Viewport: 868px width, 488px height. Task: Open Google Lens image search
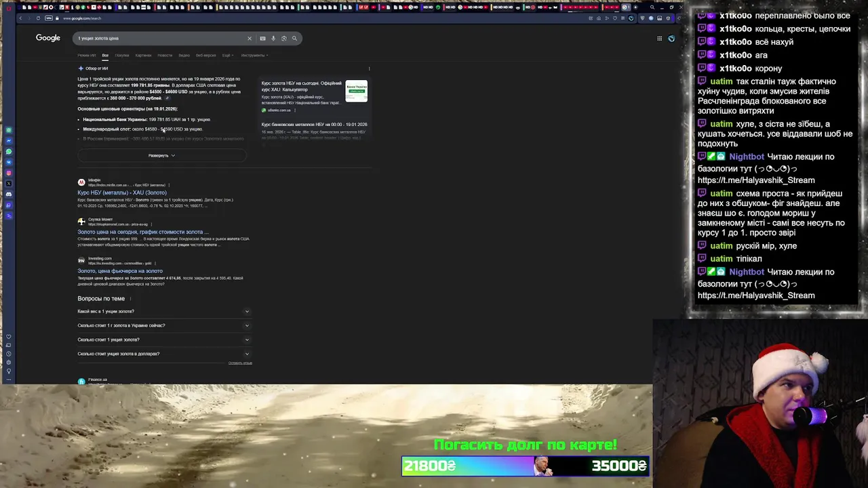point(283,39)
